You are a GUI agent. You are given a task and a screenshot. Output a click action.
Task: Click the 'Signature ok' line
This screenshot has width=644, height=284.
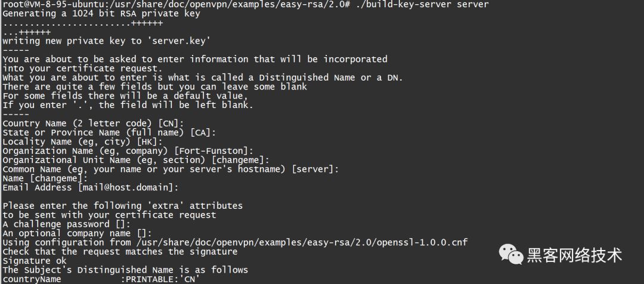coord(35,261)
